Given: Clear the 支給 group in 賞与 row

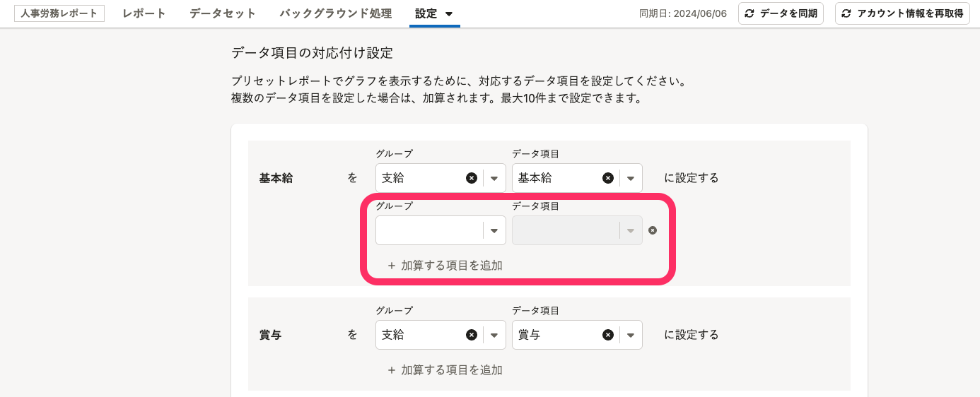Looking at the screenshot, I should coord(472,335).
